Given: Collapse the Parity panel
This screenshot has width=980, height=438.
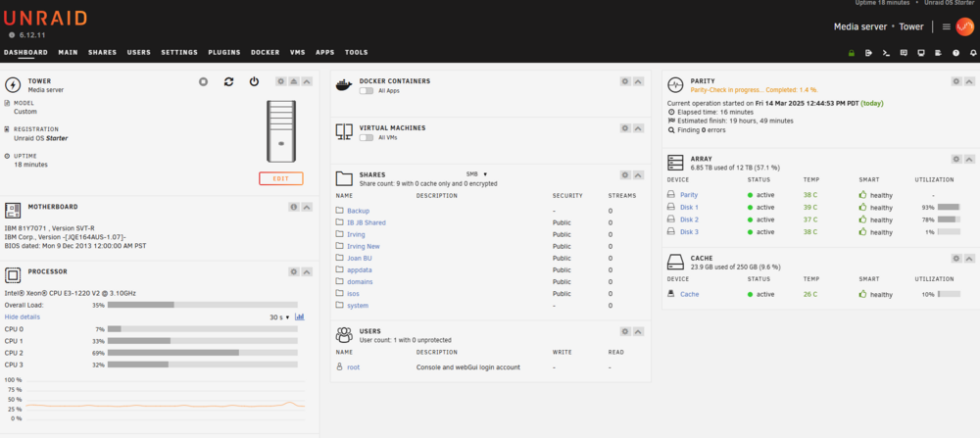Looking at the screenshot, I should click(x=969, y=82).
